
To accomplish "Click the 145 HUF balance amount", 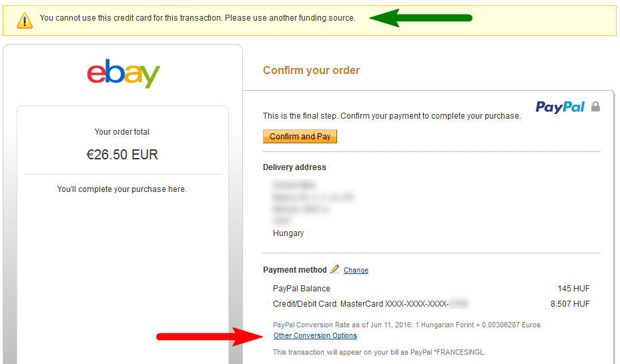I will 573,289.
